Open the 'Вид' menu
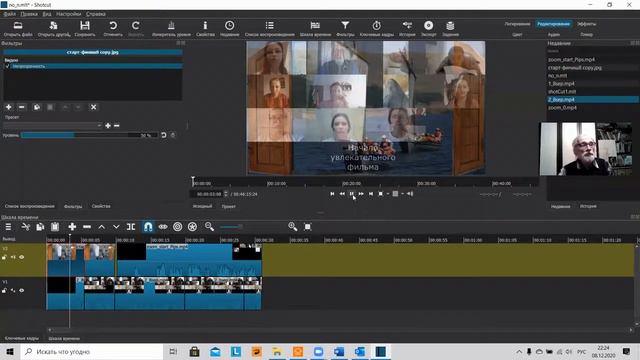 pos(47,14)
